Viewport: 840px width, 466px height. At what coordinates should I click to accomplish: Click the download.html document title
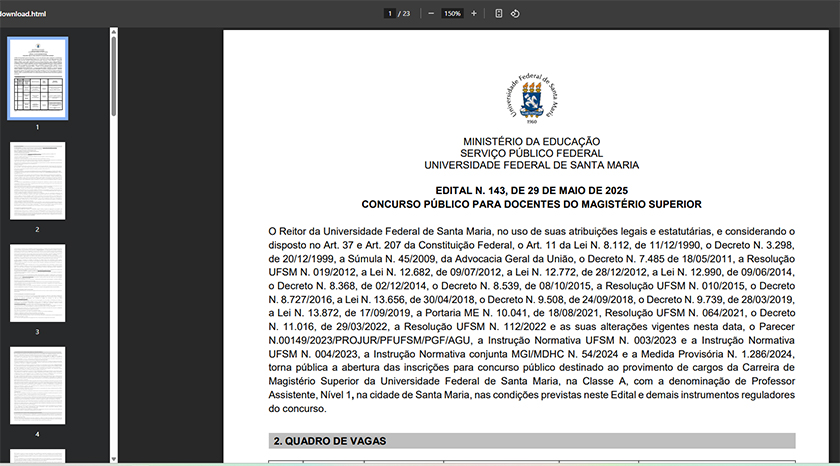tap(22, 14)
